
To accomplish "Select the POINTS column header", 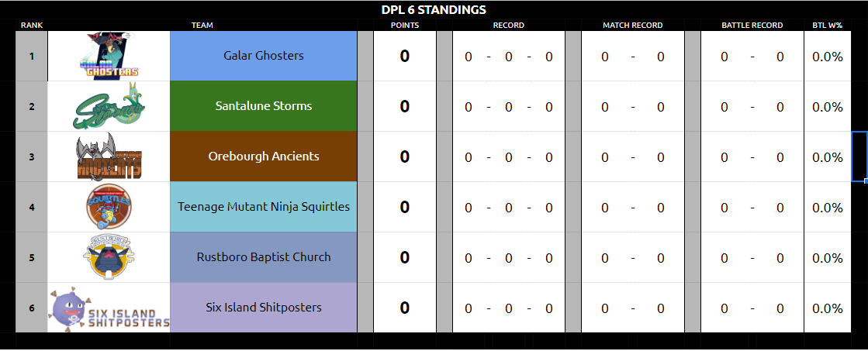I will tap(405, 26).
